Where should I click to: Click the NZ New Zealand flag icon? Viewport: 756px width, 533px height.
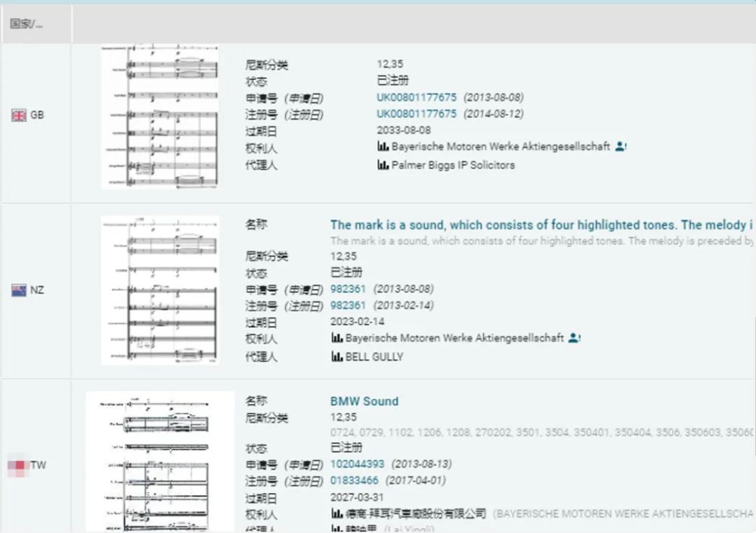[19, 290]
